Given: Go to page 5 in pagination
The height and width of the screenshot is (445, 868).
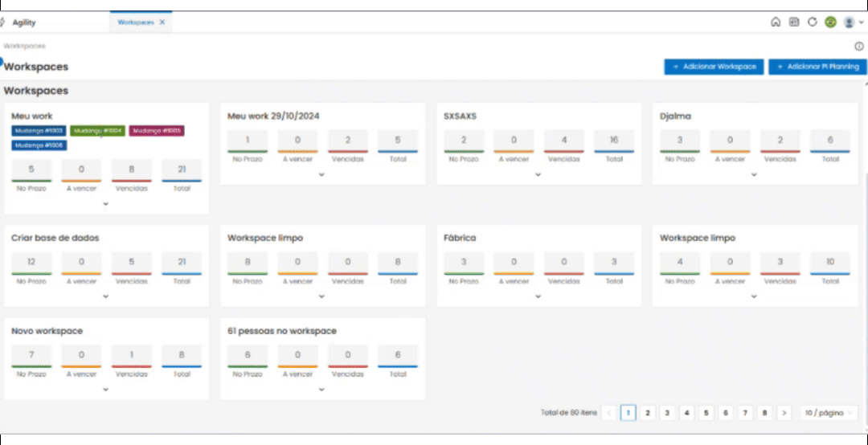Looking at the screenshot, I should click(x=706, y=413).
